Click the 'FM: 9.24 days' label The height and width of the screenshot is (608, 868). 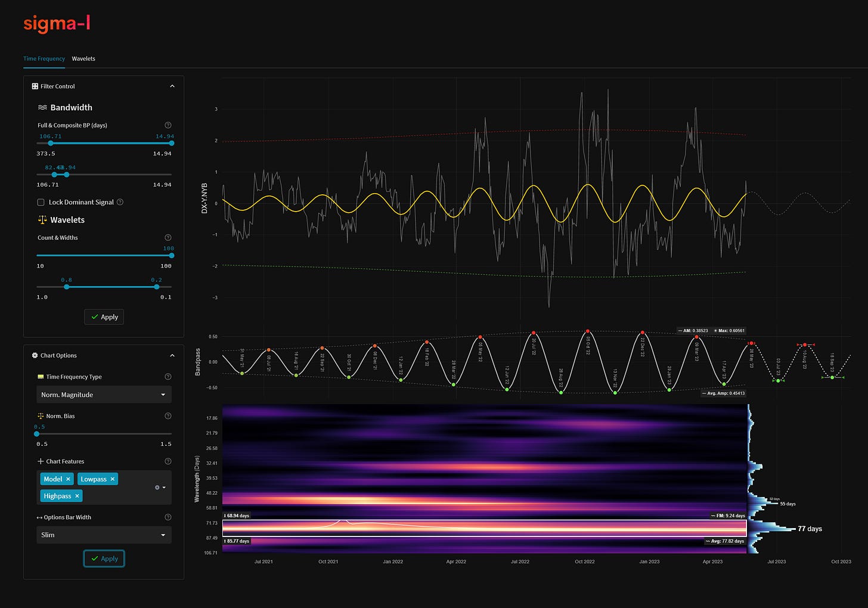tap(727, 516)
